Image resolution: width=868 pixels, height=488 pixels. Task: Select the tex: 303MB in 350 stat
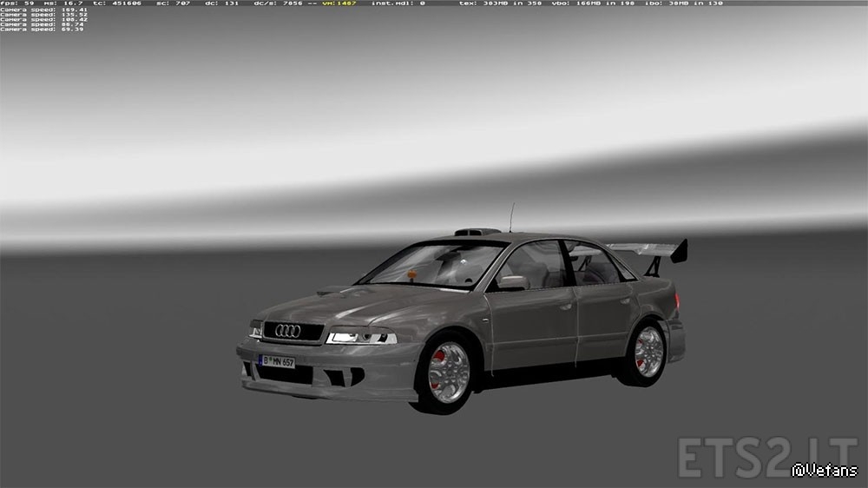click(x=501, y=3)
